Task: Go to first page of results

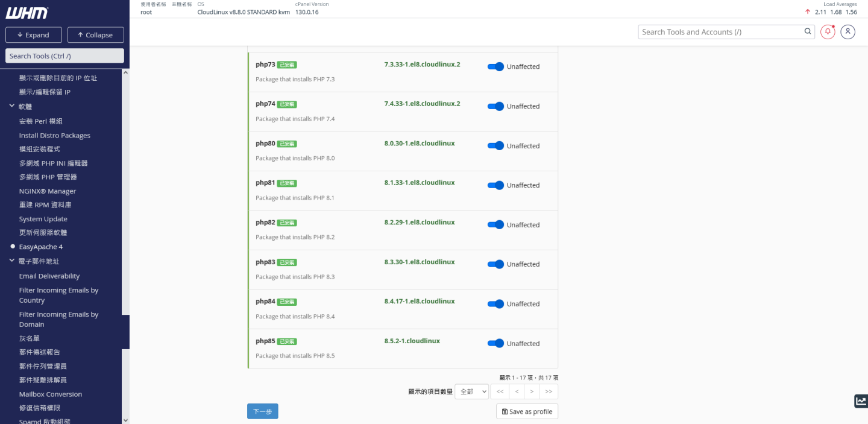Action: (x=500, y=391)
